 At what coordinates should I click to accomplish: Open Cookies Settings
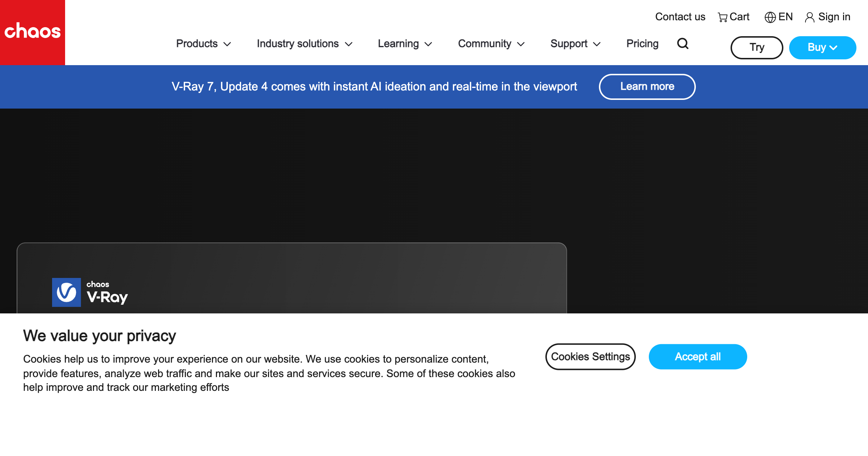click(x=590, y=357)
